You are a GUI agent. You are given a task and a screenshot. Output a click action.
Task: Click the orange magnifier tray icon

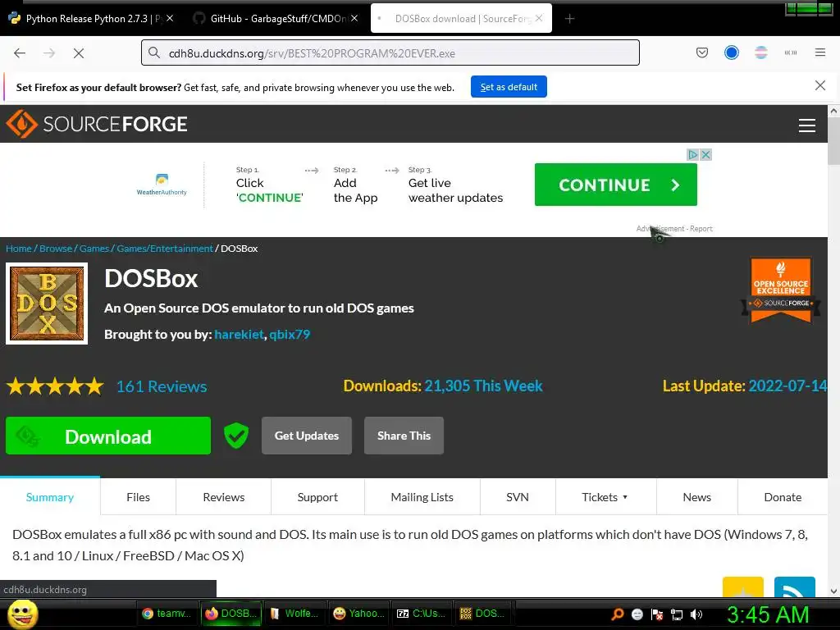(618, 614)
